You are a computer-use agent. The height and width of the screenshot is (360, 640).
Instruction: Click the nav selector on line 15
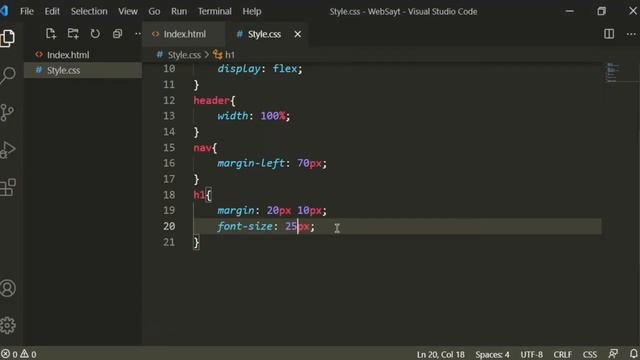pyautogui.click(x=202, y=148)
